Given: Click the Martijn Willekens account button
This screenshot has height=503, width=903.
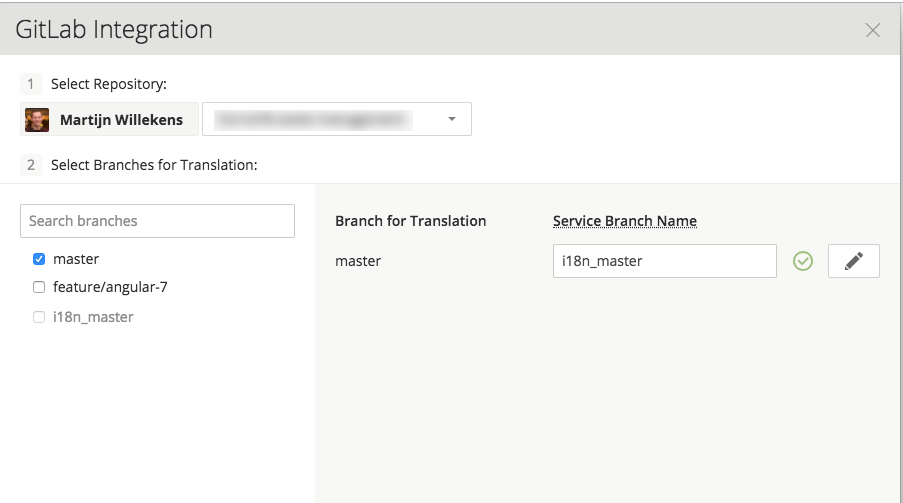Looking at the screenshot, I should pyautogui.click(x=109, y=119).
